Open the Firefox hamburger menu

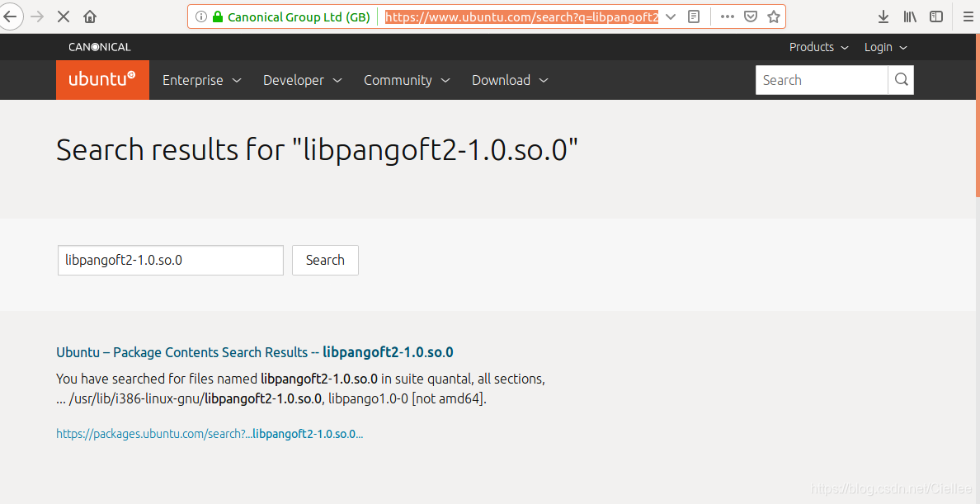(968, 16)
